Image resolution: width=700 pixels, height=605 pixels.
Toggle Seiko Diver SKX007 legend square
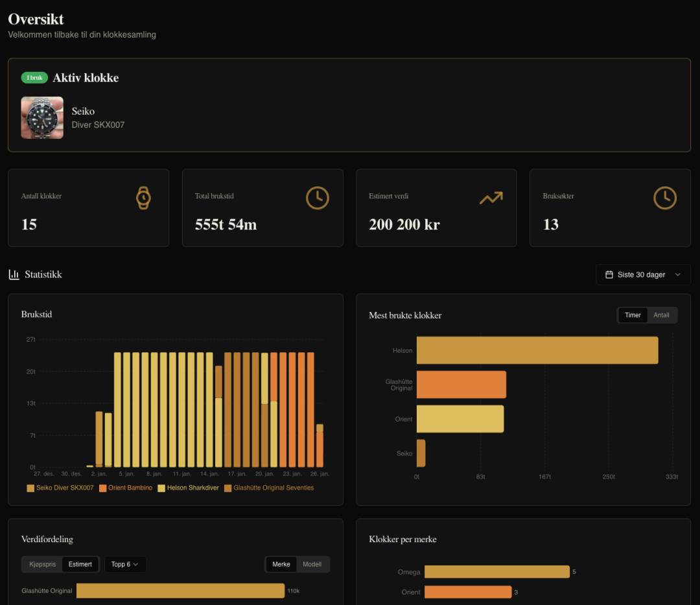[x=30, y=488]
